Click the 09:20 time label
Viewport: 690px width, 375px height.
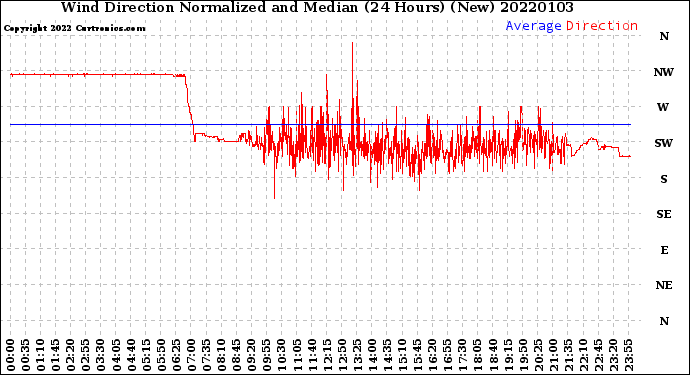(251, 355)
